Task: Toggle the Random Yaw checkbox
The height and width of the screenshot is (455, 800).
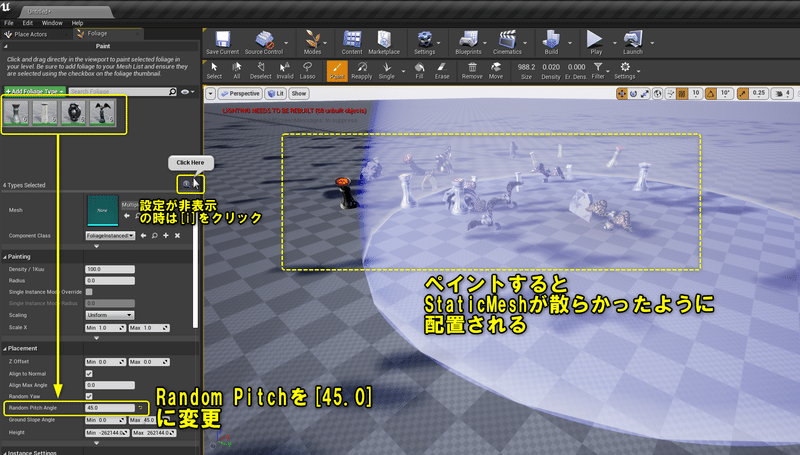Action: (89, 396)
